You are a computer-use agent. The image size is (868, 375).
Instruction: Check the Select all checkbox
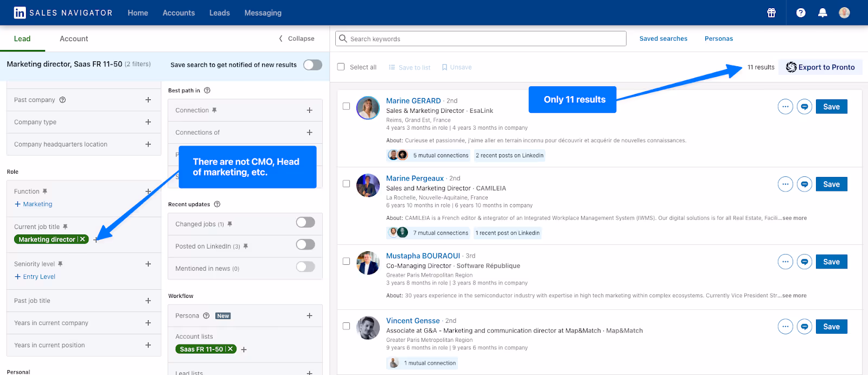[x=341, y=67]
